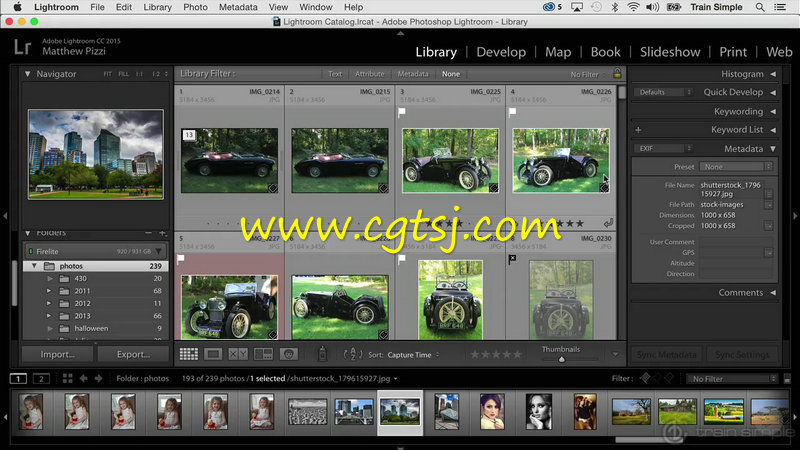Open the Library module
The height and width of the screenshot is (450, 800).
click(436, 52)
